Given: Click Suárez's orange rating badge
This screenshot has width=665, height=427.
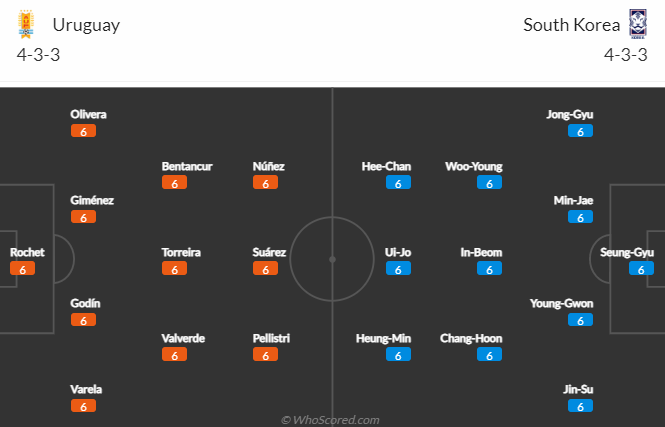Looking at the screenshot, I should pyautogui.click(x=265, y=269).
